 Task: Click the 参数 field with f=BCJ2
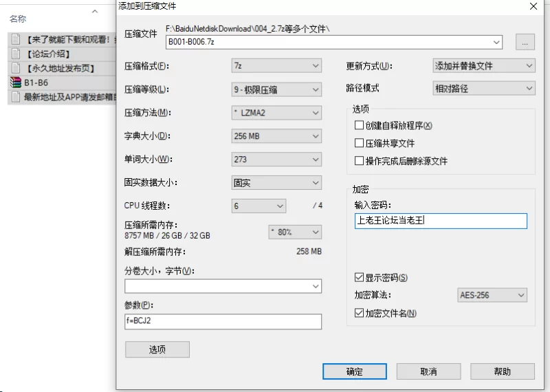223,321
